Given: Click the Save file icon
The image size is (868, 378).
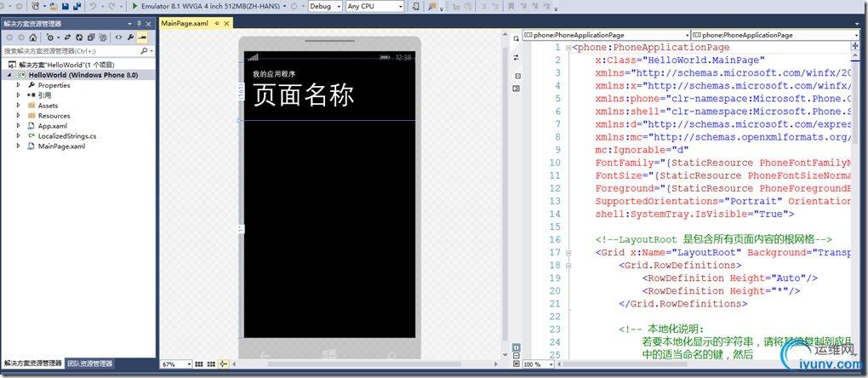Looking at the screenshot, I should click(66, 6).
